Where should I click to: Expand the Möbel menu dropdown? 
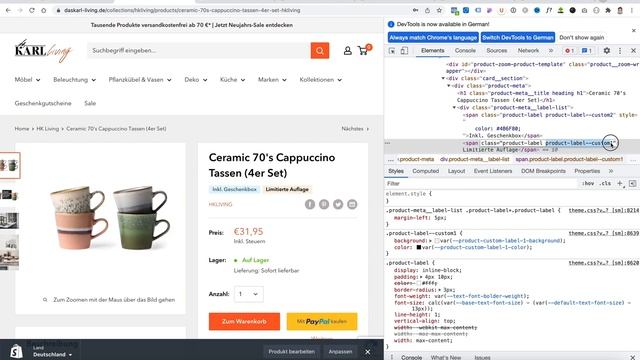click(27, 80)
